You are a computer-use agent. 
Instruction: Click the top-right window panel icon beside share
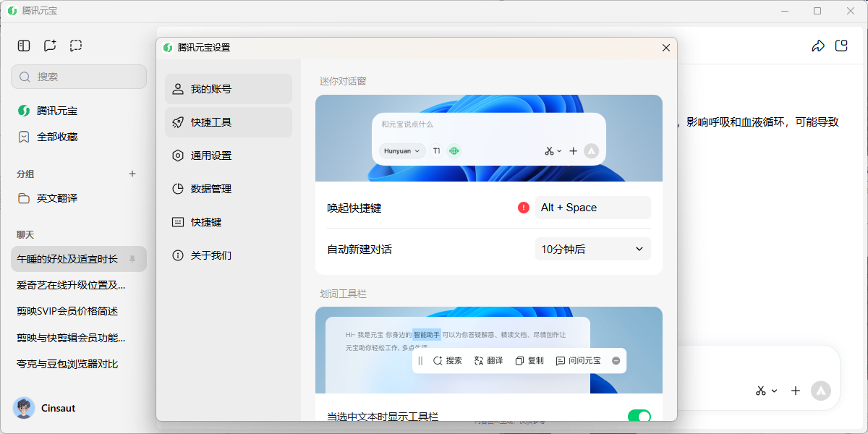click(x=841, y=46)
